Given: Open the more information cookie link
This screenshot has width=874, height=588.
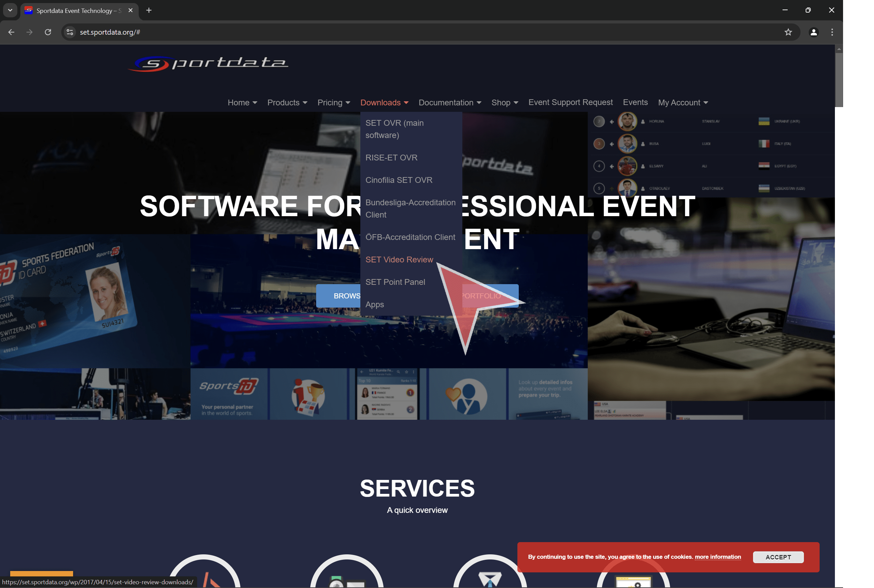Looking at the screenshot, I should tap(718, 557).
